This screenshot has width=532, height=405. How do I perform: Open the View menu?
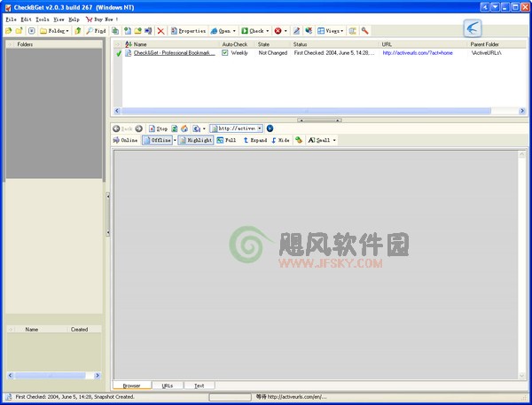coord(59,19)
